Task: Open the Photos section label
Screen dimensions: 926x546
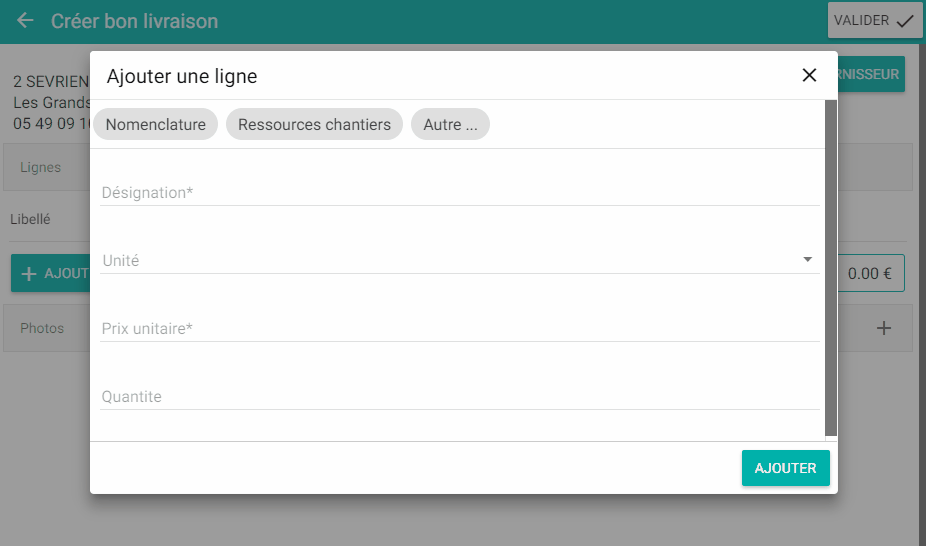Action: coord(42,328)
